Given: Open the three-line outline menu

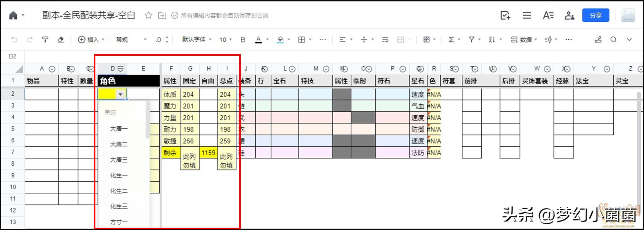Looking at the screenshot, I should [527, 15].
